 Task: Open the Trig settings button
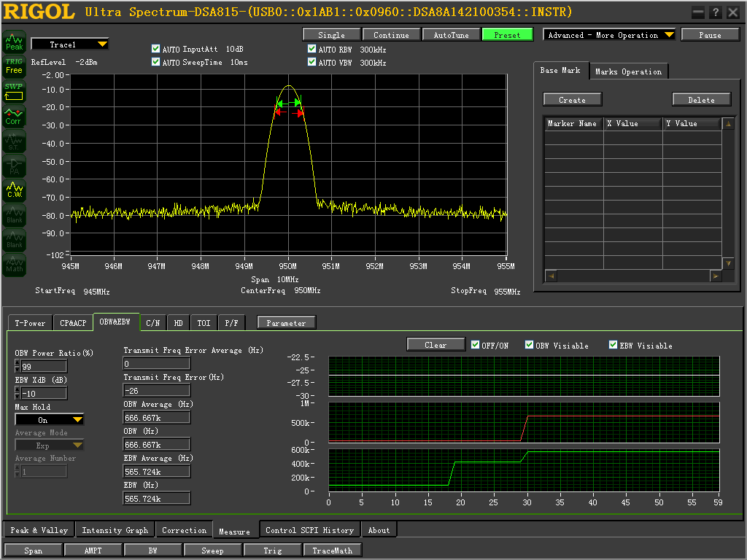click(x=273, y=551)
